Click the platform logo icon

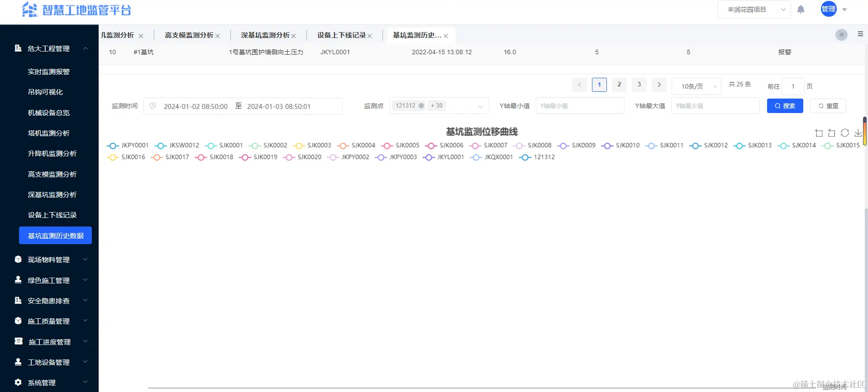pos(30,9)
